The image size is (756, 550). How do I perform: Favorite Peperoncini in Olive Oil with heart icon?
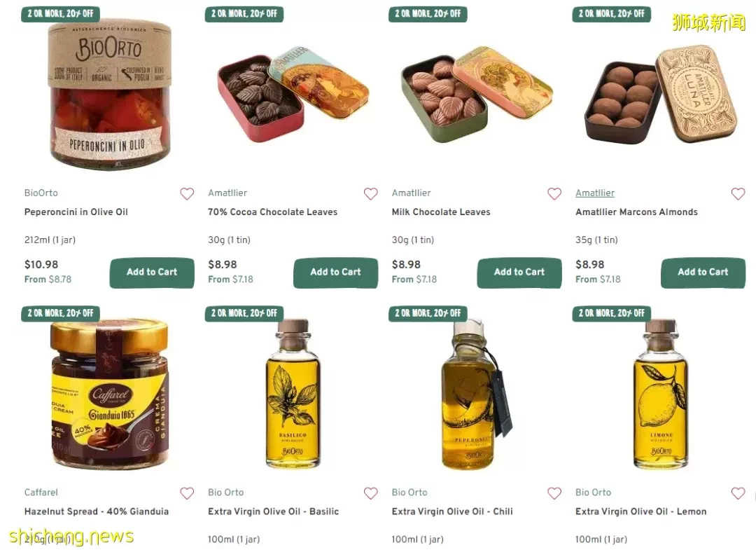pyautogui.click(x=187, y=194)
